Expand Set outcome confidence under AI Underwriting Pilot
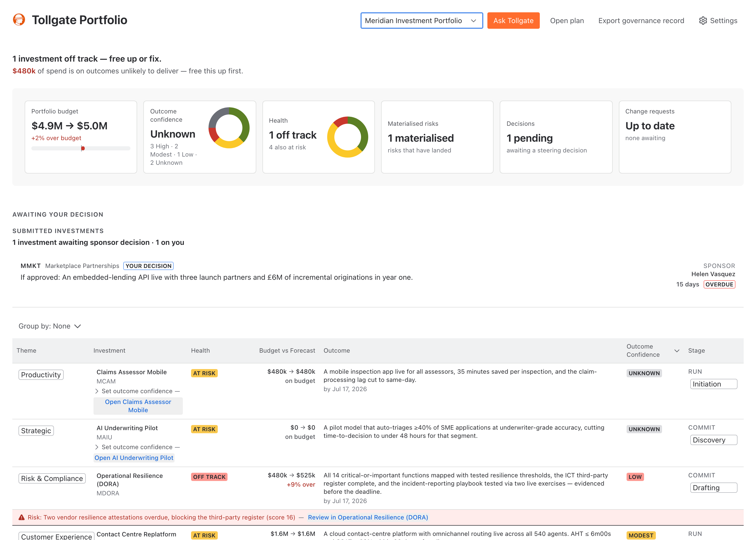Image resolution: width=756 pixels, height=540 pixels. tap(137, 447)
